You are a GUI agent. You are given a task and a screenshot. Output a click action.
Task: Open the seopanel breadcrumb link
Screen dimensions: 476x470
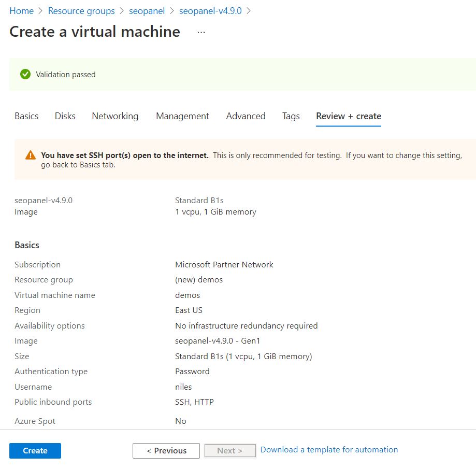(x=147, y=11)
